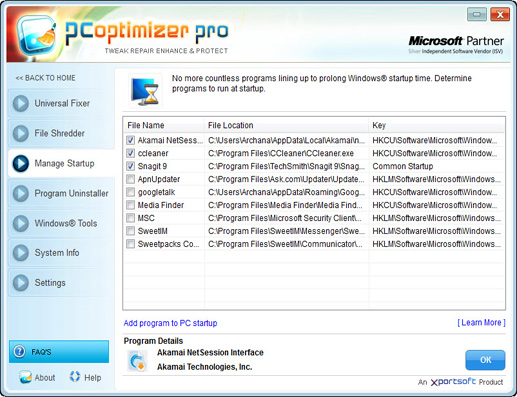This screenshot has width=517, height=397.
Task: Go back to home
Action: (45, 78)
